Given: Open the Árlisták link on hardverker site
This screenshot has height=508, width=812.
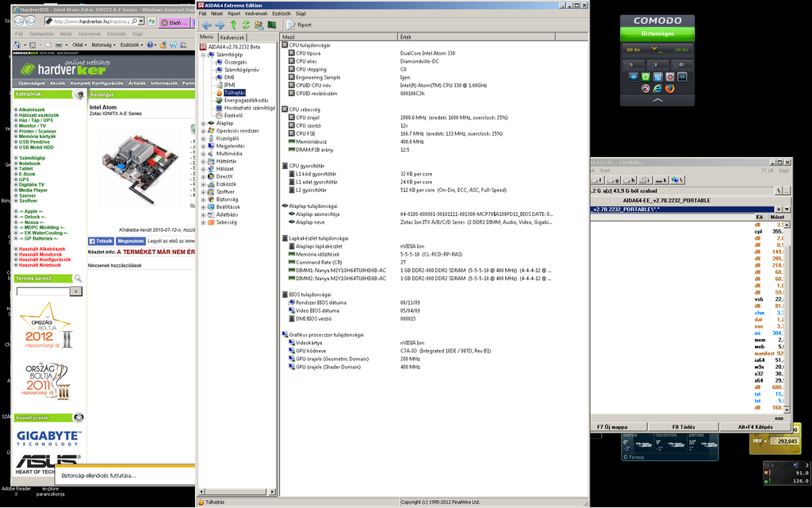Looking at the screenshot, I should point(137,83).
